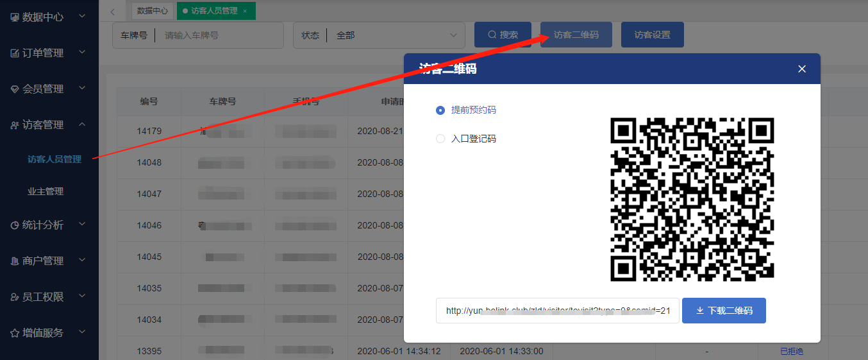The height and width of the screenshot is (360, 868).
Task: Click the 访客设置 button
Action: click(652, 35)
